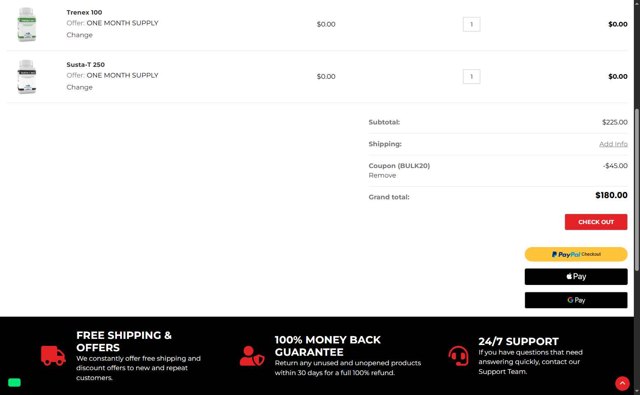
Task: Click the Trenex 100 ONE MONTH SUPPLY offer text
Action: (x=122, y=23)
